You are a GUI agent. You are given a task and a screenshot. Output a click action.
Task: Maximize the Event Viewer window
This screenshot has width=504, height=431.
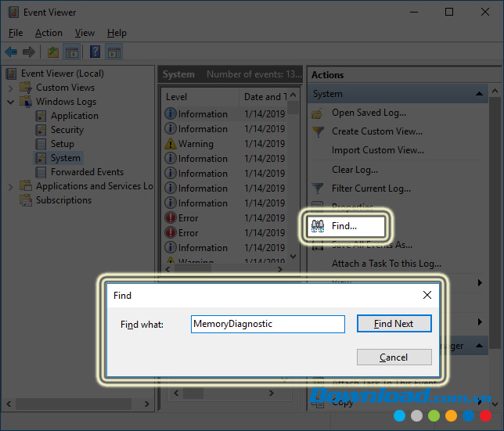[x=449, y=13]
